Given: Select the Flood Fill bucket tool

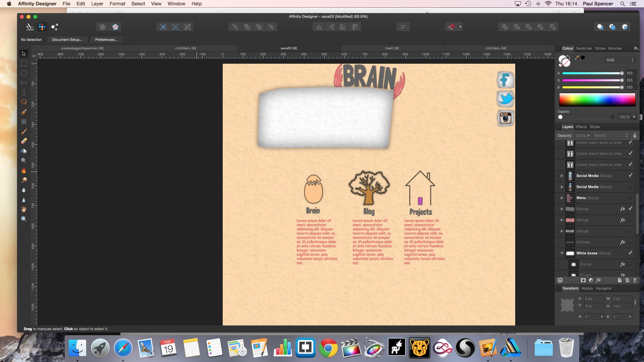Looking at the screenshot, I should pos(24,151).
